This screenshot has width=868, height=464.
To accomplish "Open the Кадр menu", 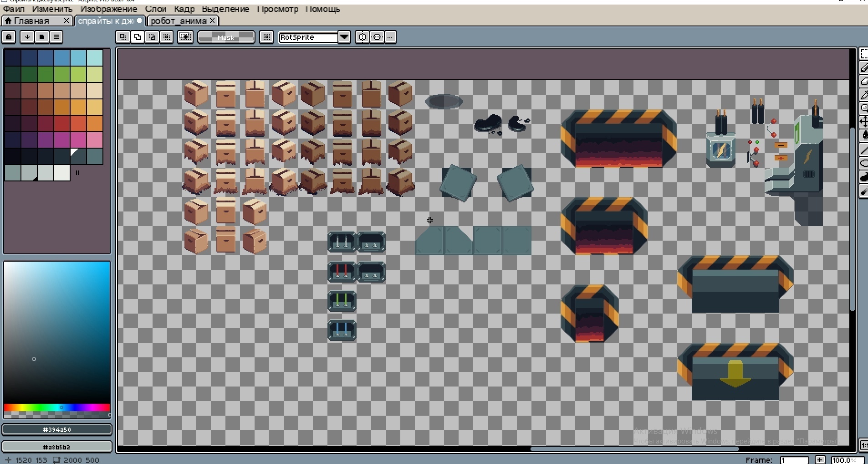I will [x=184, y=9].
